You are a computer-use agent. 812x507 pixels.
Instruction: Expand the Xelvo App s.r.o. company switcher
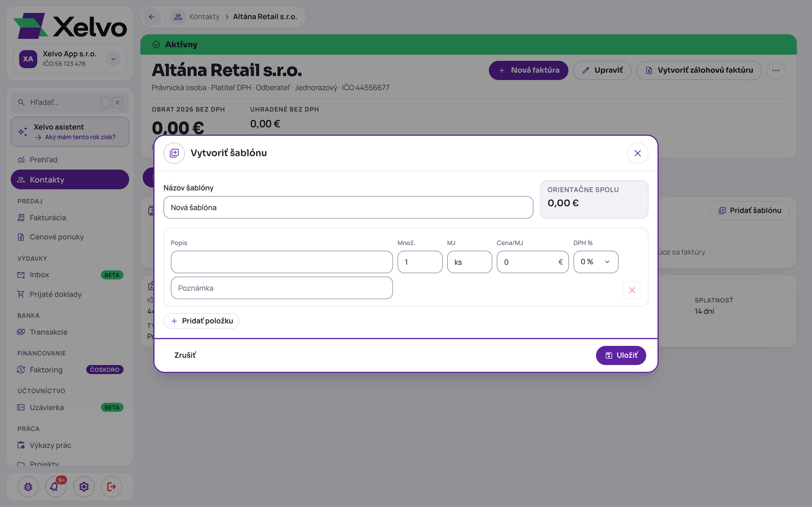click(113, 59)
